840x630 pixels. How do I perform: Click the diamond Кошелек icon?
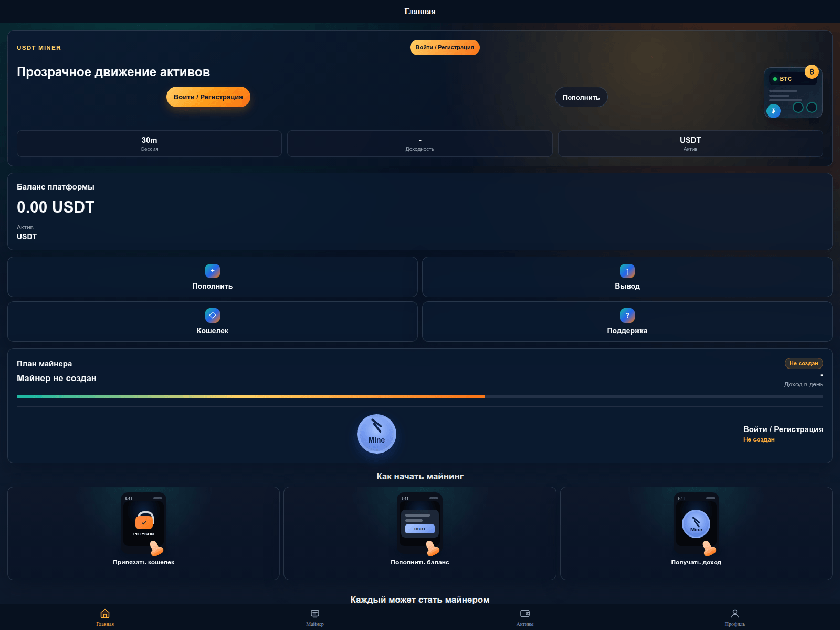click(213, 316)
